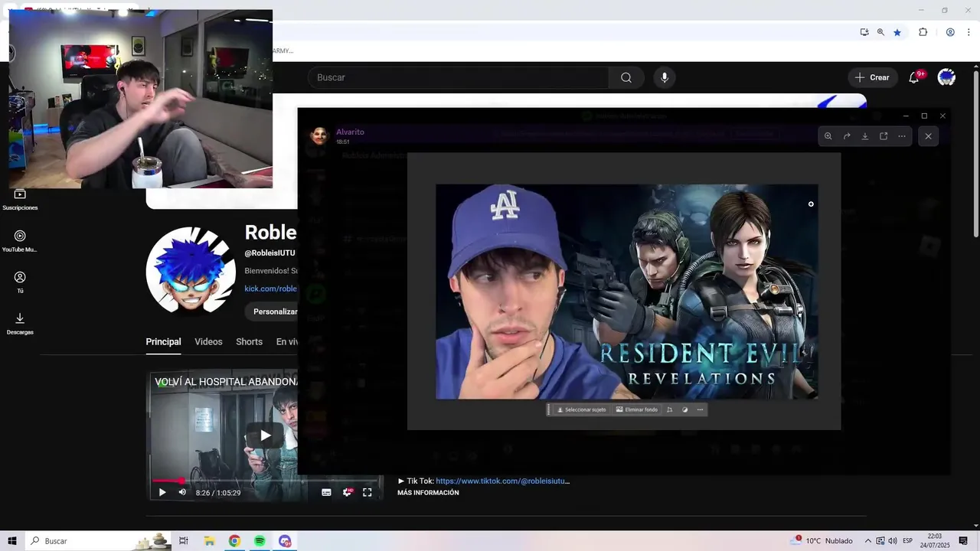Download the image from the viewer toolbar
The image size is (980, 551).
click(x=865, y=136)
